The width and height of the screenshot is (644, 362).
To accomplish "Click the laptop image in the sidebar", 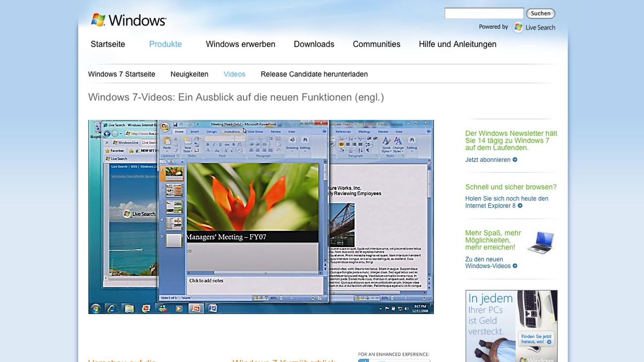I will [540, 242].
